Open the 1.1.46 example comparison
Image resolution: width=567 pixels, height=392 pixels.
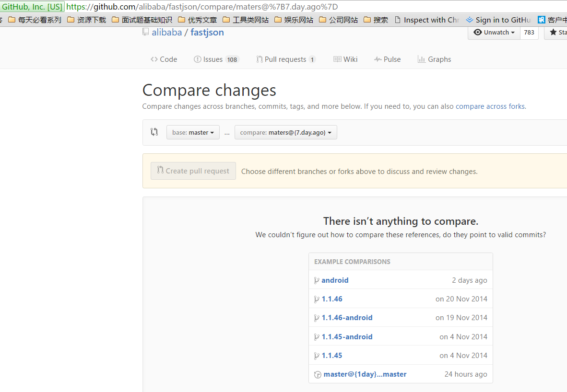click(332, 299)
